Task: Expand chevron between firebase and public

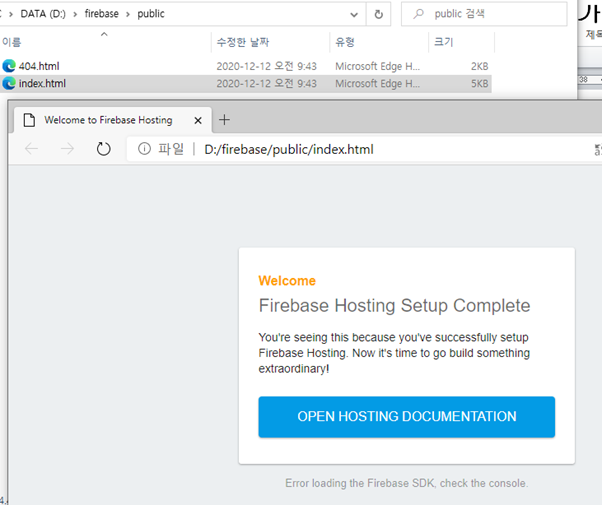Action: [x=128, y=14]
